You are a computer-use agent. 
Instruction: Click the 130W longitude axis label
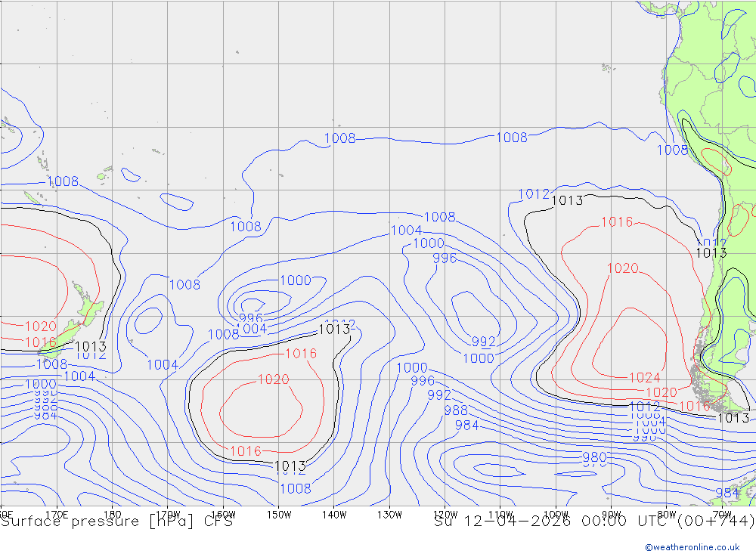(x=389, y=515)
